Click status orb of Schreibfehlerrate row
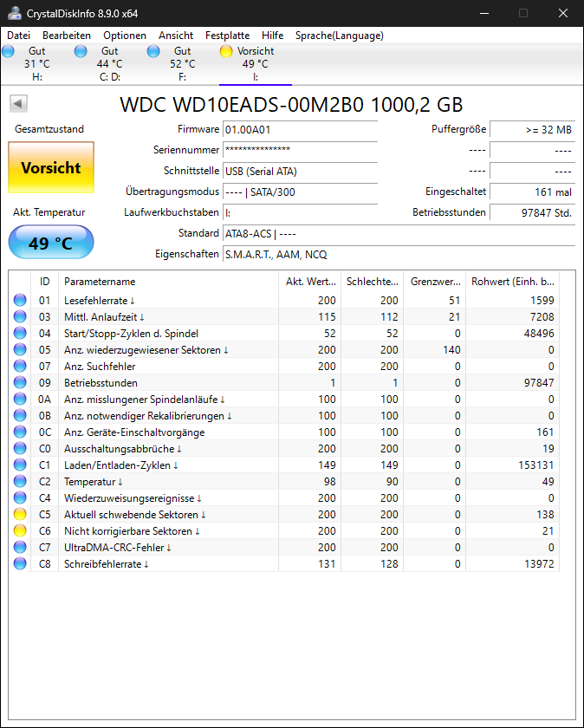Screen dimensions: 584x728 [20, 564]
